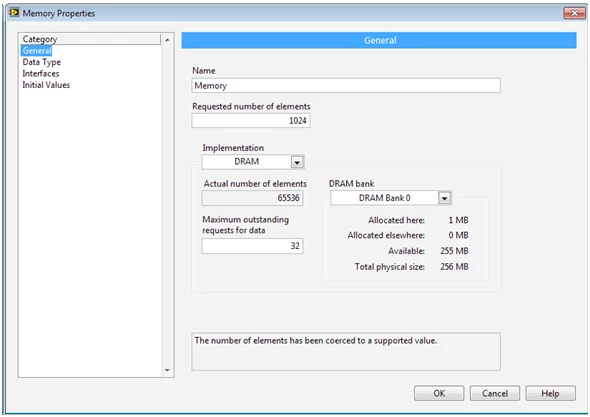
Task: Click the coerced value message box
Action: [346, 352]
